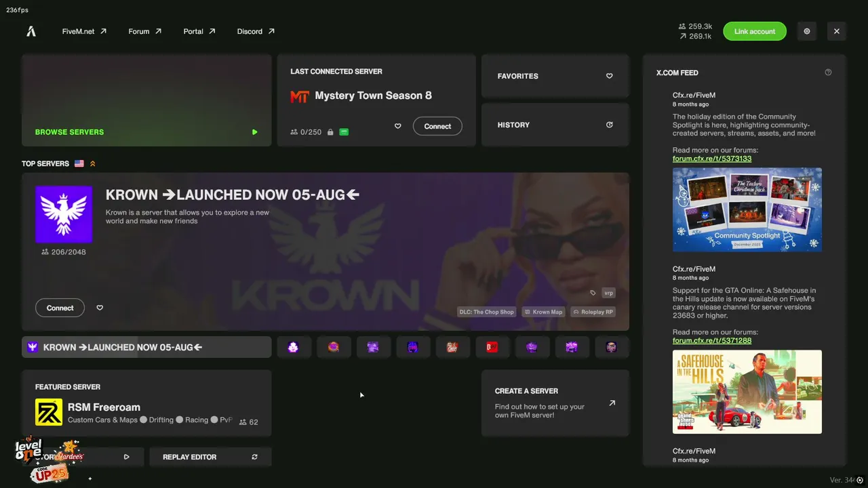The image size is (868, 488).
Task: Select the red D server icon
Action: click(x=492, y=347)
